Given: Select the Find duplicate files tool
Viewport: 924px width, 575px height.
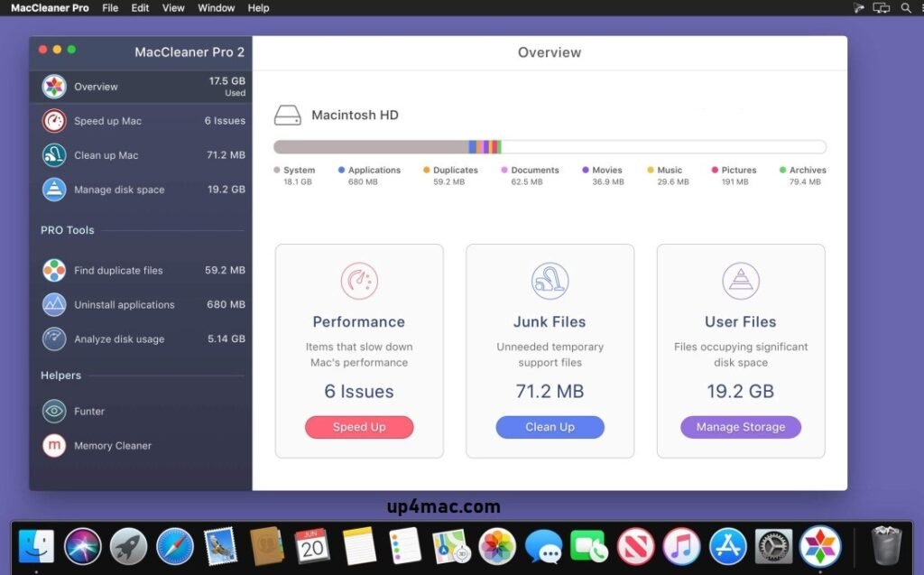Looking at the screenshot, I should (x=117, y=271).
